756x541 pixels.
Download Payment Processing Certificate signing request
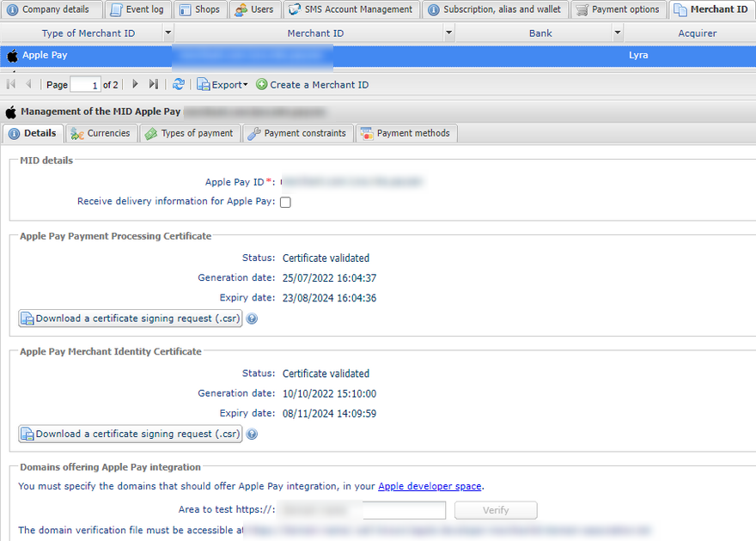(131, 319)
